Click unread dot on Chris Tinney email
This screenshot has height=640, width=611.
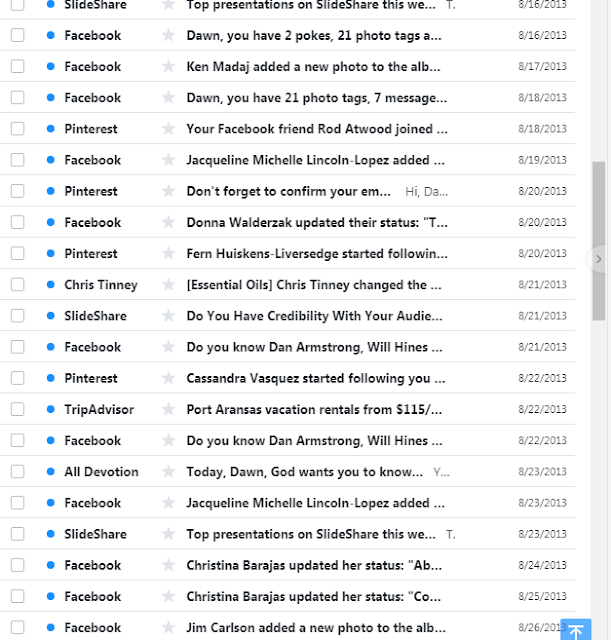tap(51, 284)
